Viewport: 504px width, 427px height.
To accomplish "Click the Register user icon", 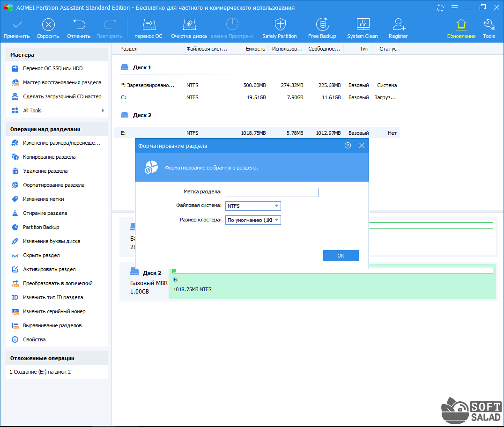I will [398, 25].
